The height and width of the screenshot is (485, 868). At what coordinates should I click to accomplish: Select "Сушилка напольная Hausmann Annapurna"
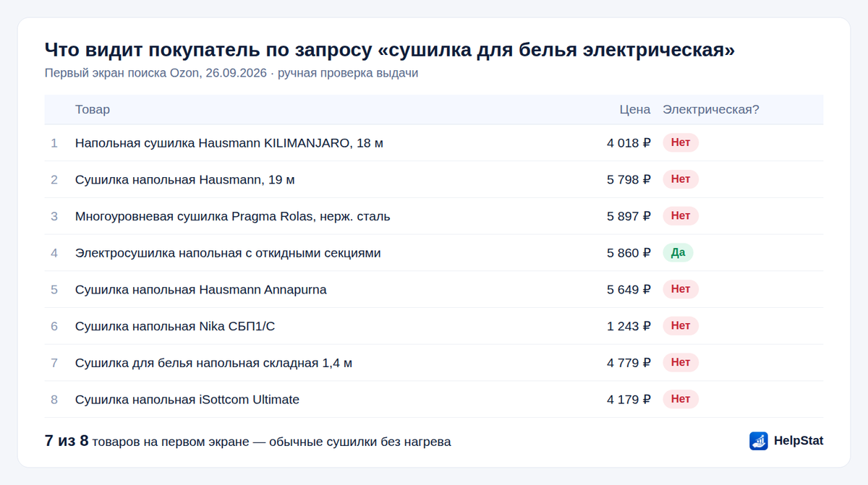point(201,290)
